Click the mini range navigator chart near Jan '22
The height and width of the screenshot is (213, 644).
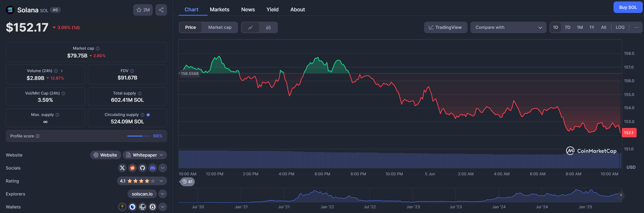click(x=327, y=195)
